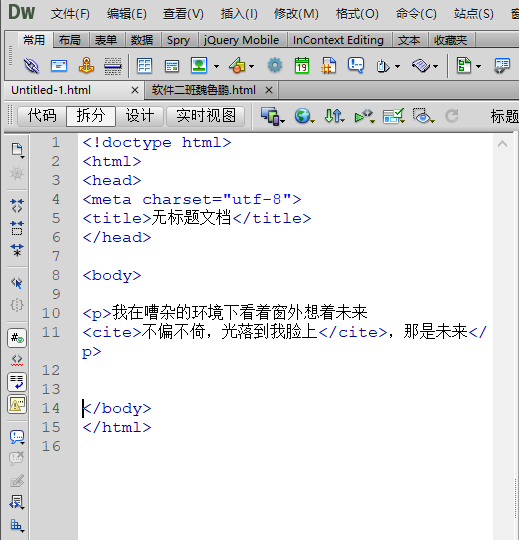The height and width of the screenshot is (540, 519).
Task: Insert an image
Action: tap(199, 65)
